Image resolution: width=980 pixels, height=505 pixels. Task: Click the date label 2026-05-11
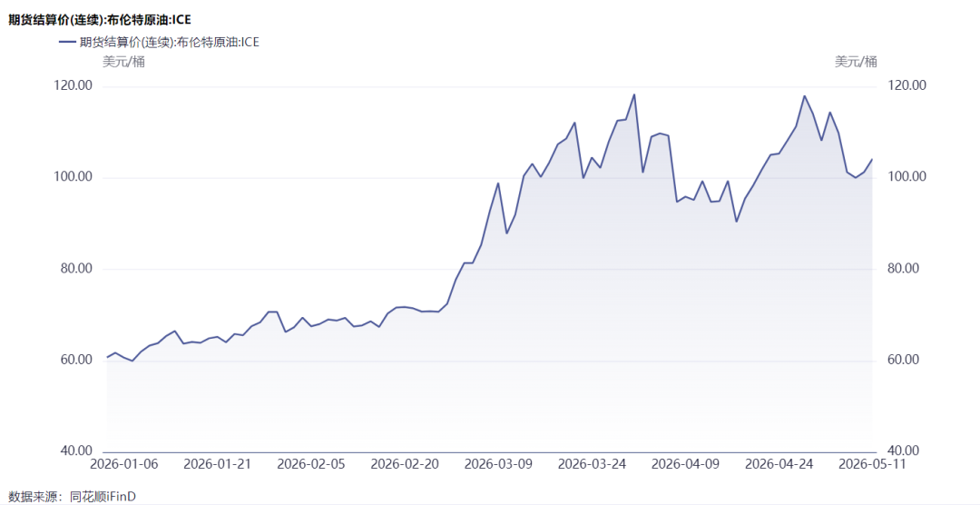(871, 464)
